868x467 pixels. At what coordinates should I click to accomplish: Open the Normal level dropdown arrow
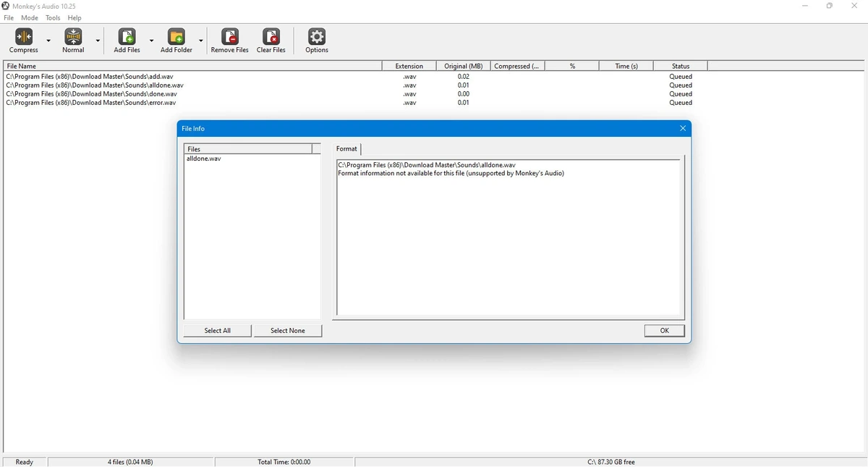pos(98,41)
